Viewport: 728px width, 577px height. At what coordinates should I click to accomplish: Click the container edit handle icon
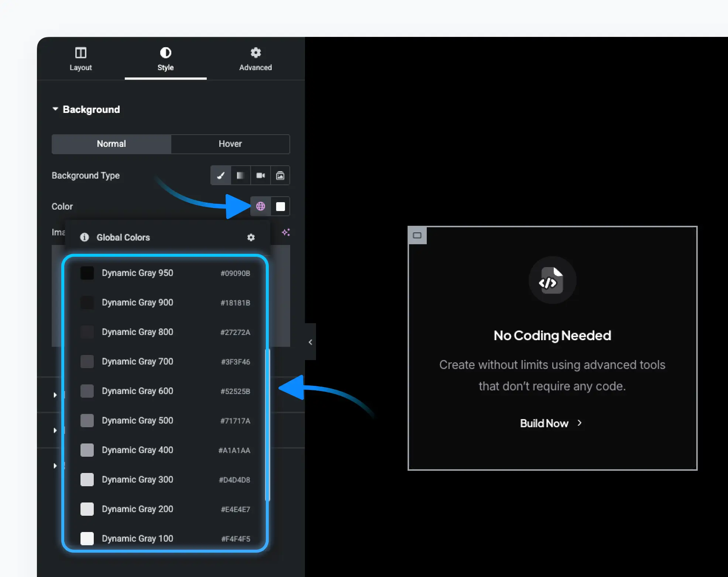417,235
